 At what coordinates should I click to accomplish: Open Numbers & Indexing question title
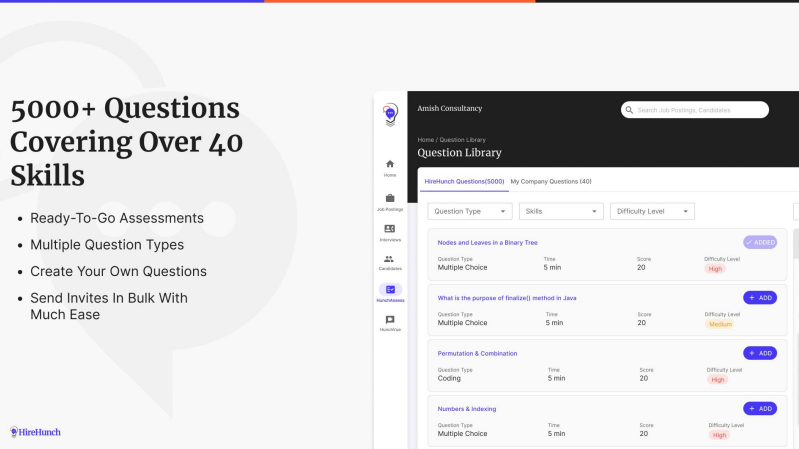(467, 409)
